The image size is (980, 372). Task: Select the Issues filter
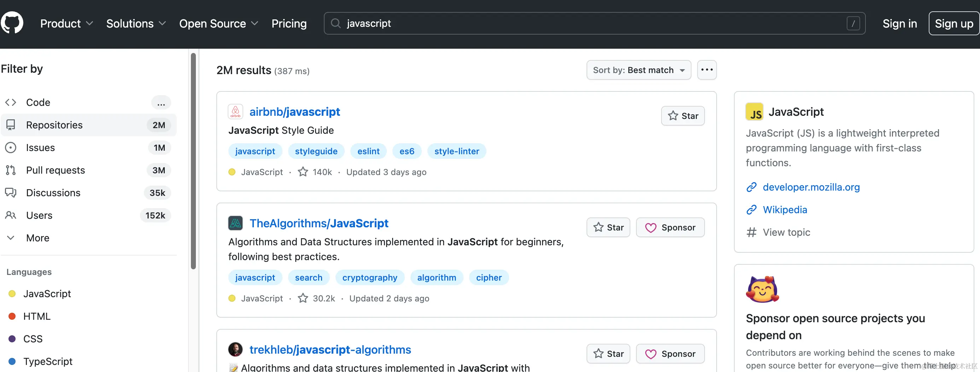(40, 148)
